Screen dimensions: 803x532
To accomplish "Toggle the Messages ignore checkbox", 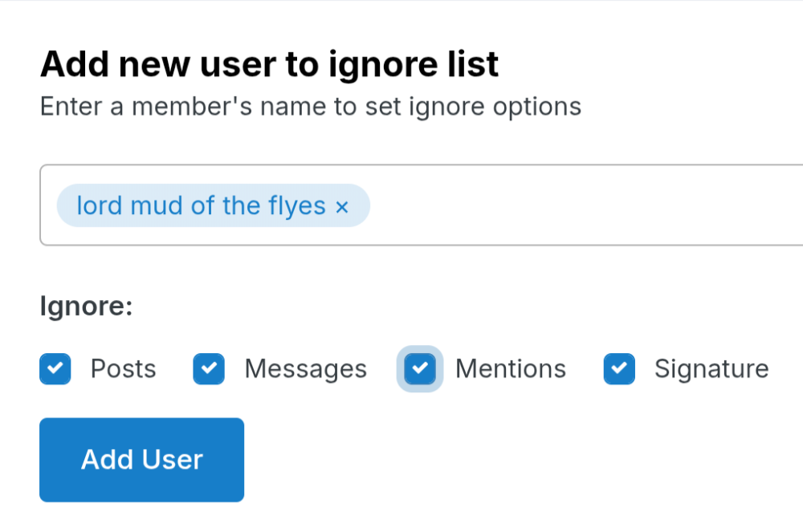I will [209, 369].
